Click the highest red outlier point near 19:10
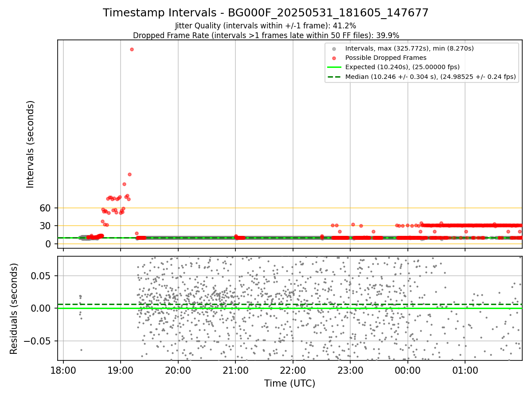 132,49
